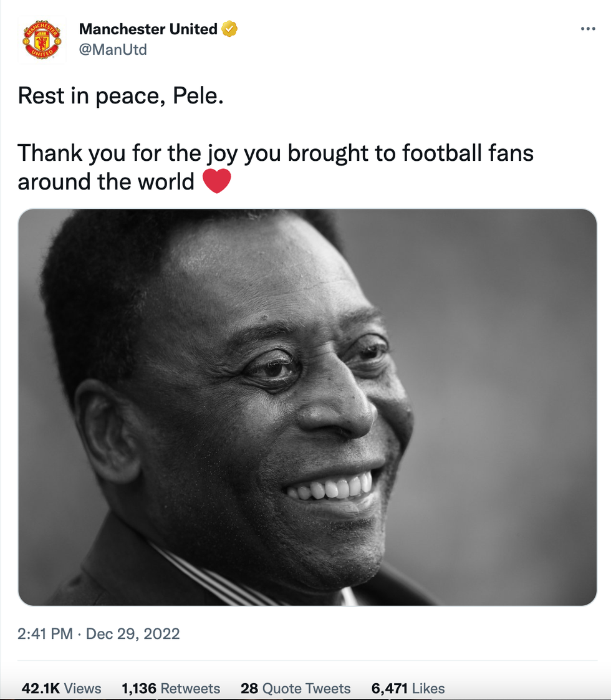Click the gold verified badge
This screenshot has height=700, width=611.
(231, 29)
